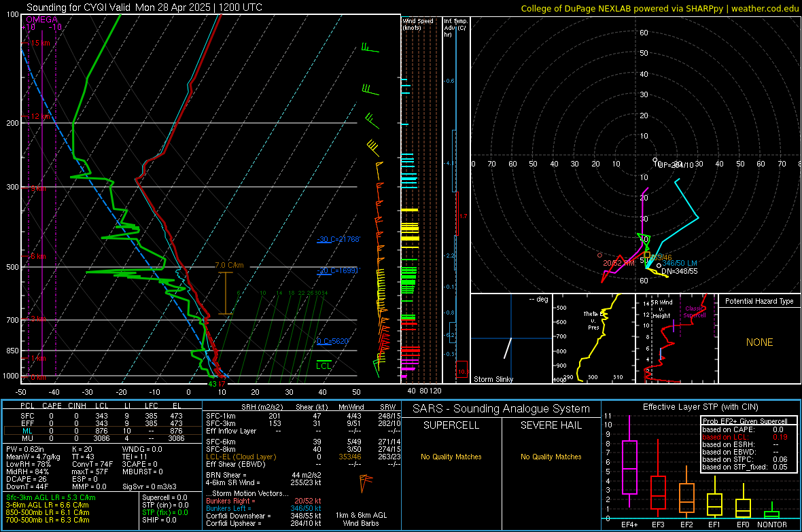Click the orange 1km & 6km wind barb glyph
Image resolution: width=802 pixels, height=532 pixels.
coord(365,482)
